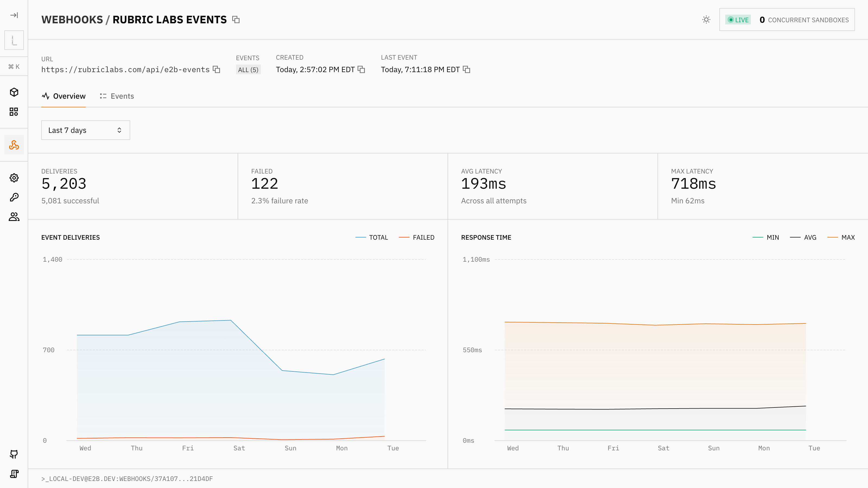Toggle the FAILED series legend
This screenshot has height=488, width=868.
coord(416,237)
